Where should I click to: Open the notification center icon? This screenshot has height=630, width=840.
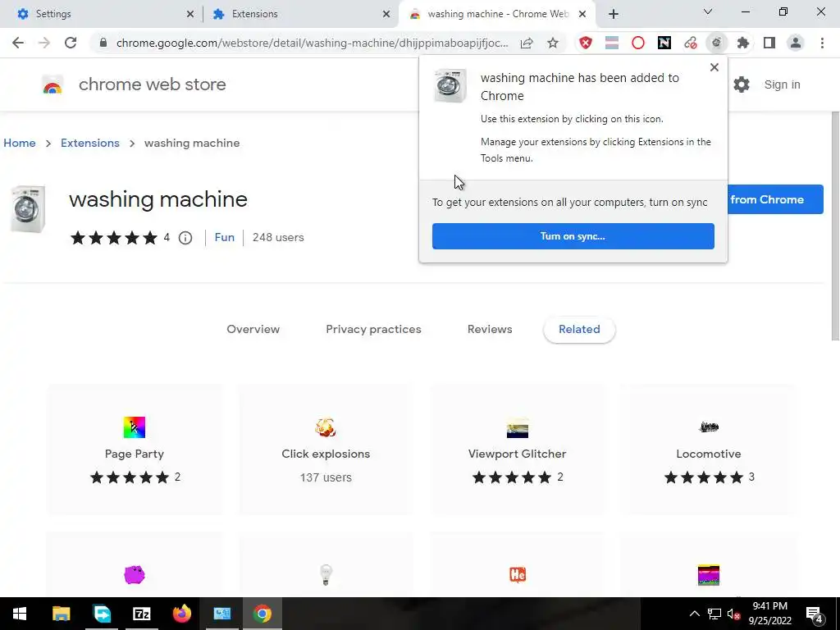815,614
